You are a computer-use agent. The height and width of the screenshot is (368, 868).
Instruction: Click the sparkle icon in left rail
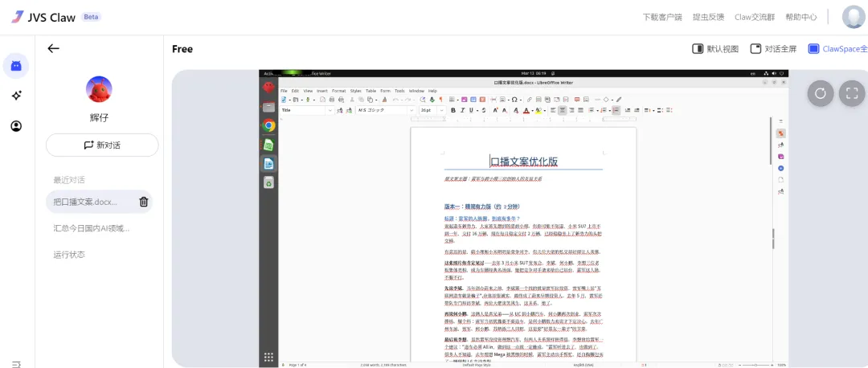coord(16,96)
